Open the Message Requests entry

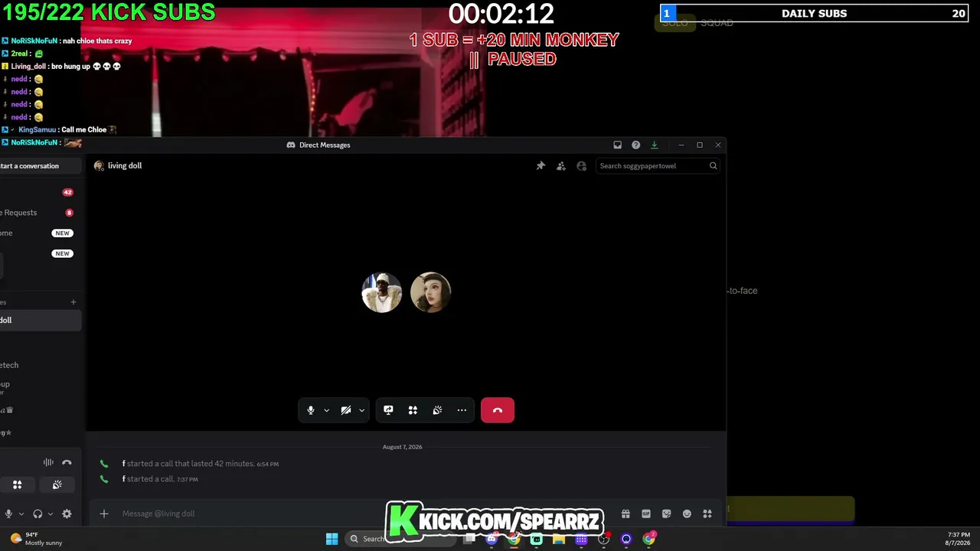click(x=37, y=213)
